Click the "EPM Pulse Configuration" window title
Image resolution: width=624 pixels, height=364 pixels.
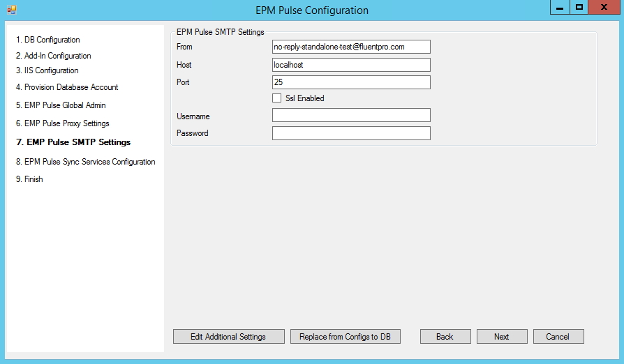[x=312, y=10]
